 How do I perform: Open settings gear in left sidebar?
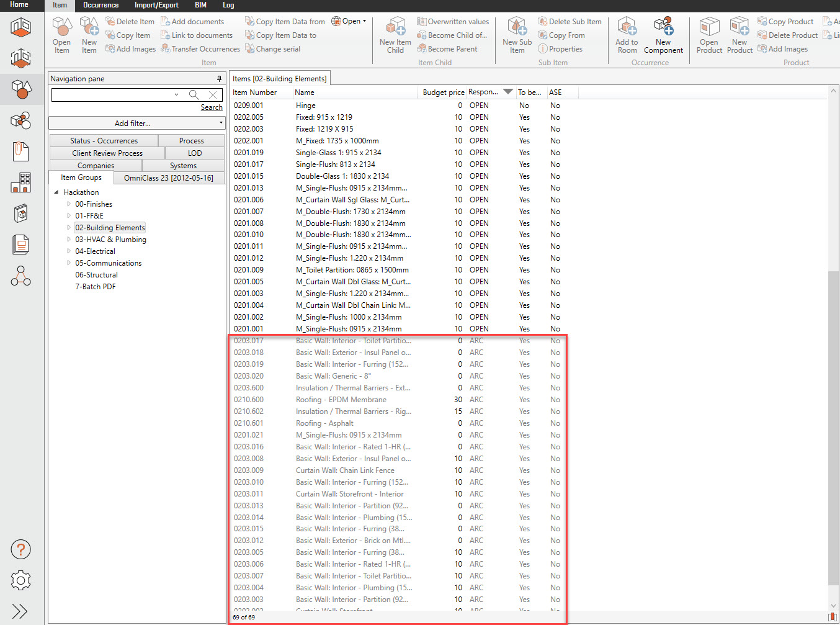(20, 581)
